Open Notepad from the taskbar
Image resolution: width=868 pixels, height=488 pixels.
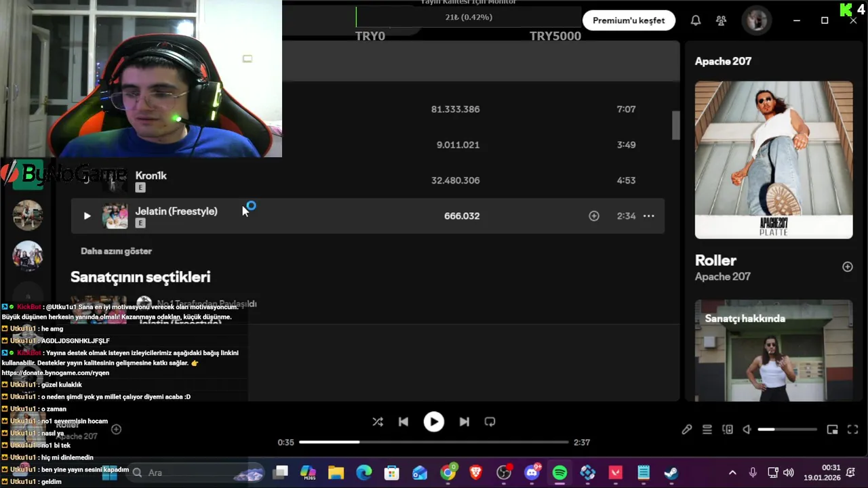[644, 472]
